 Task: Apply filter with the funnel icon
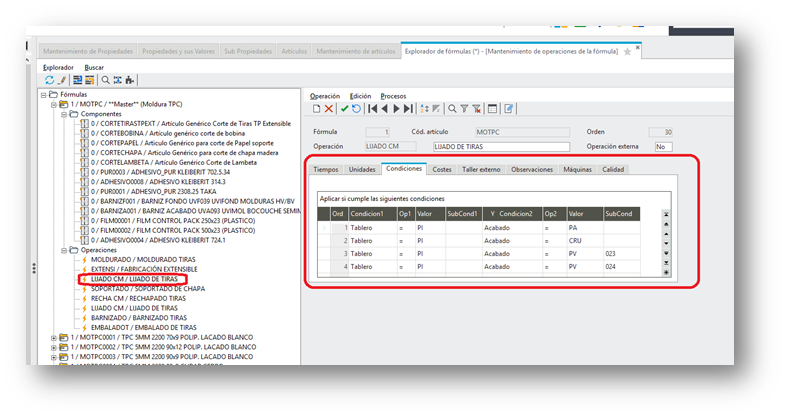click(x=464, y=109)
